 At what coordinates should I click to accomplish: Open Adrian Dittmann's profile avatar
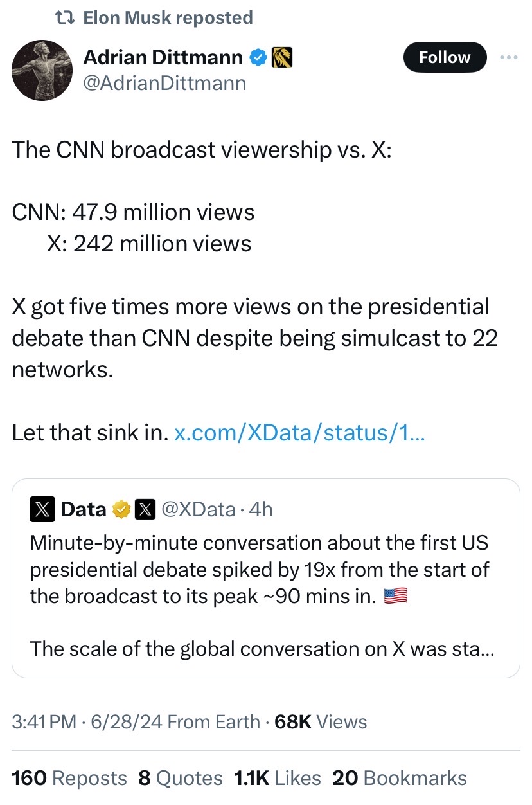pos(42,71)
